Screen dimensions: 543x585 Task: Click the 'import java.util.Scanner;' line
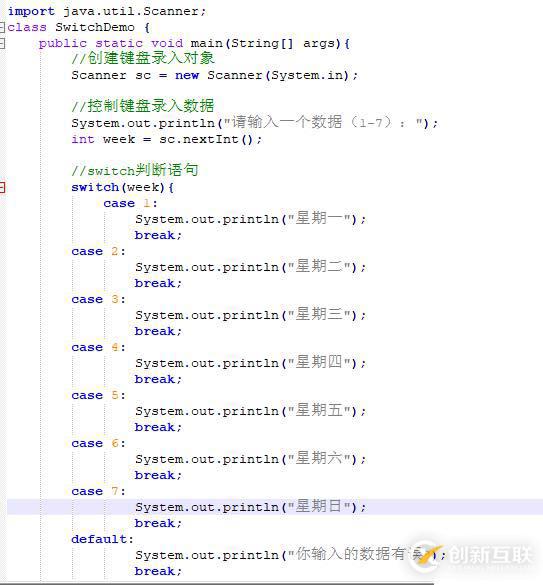coord(107,11)
